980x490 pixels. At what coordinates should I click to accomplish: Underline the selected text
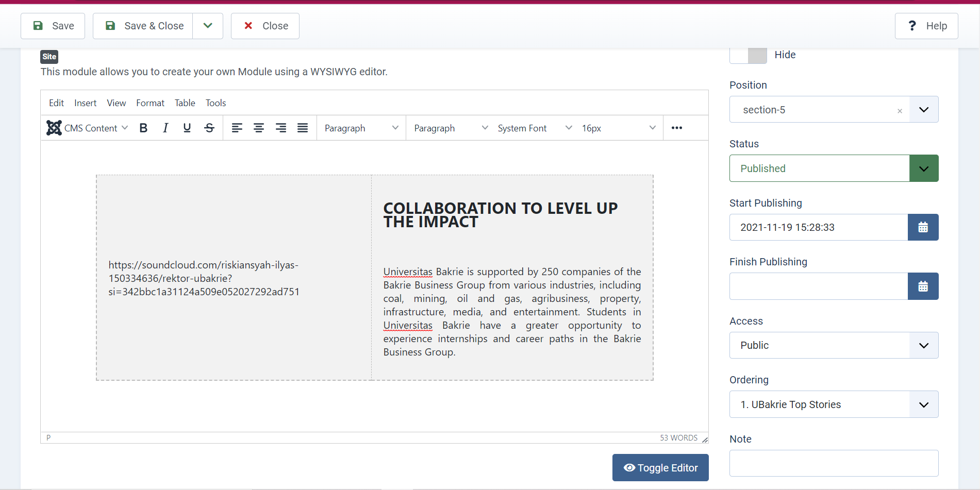pos(187,128)
